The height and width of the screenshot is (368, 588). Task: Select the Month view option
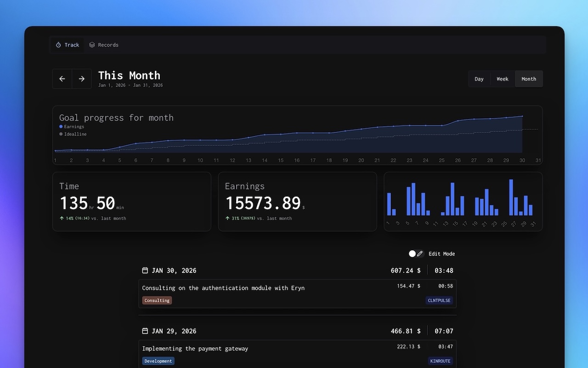(529, 79)
